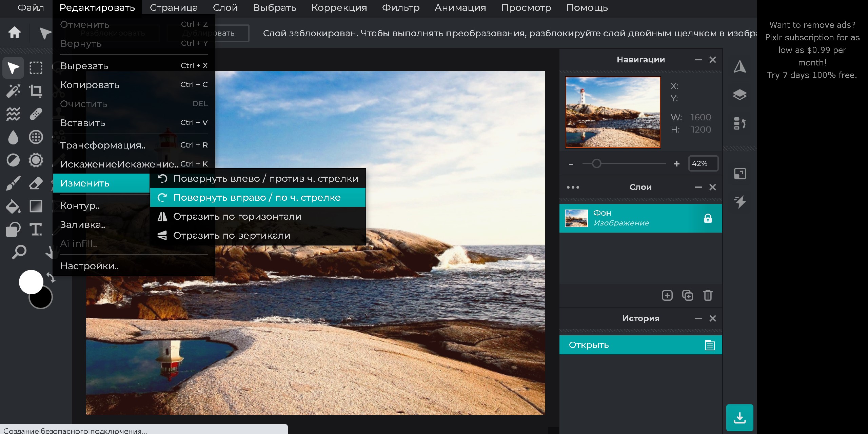Open the Страница menu
The height and width of the screenshot is (434, 868).
[x=174, y=7]
